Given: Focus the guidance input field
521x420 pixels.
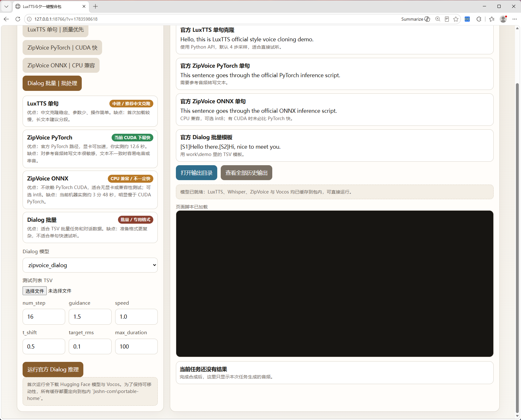Looking at the screenshot, I should pos(90,317).
